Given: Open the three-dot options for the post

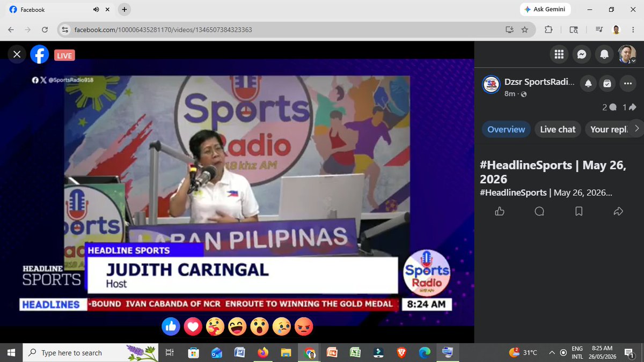Looking at the screenshot, I should 627,84.
